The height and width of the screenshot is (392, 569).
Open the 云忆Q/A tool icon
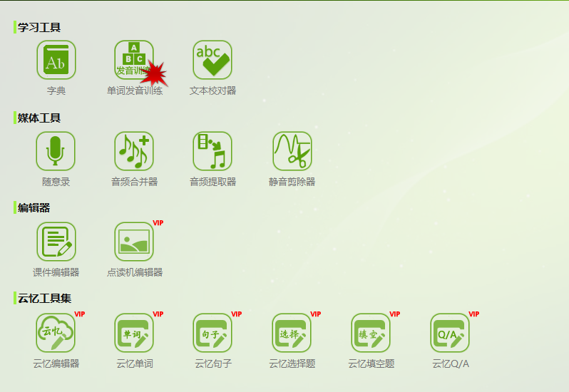[450, 333]
